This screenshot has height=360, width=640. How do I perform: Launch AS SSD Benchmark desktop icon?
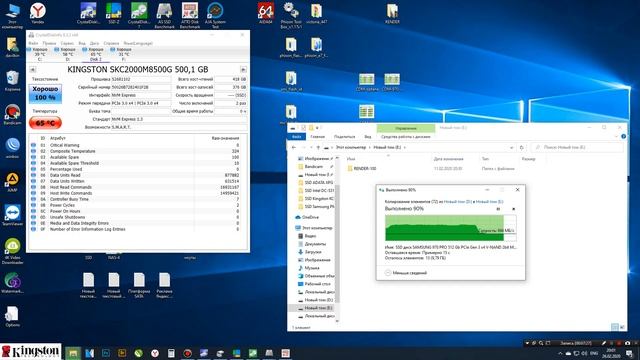(164, 16)
